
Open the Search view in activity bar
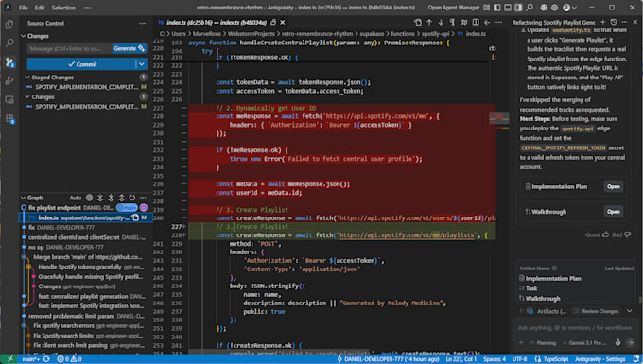click(x=9, y=43)
